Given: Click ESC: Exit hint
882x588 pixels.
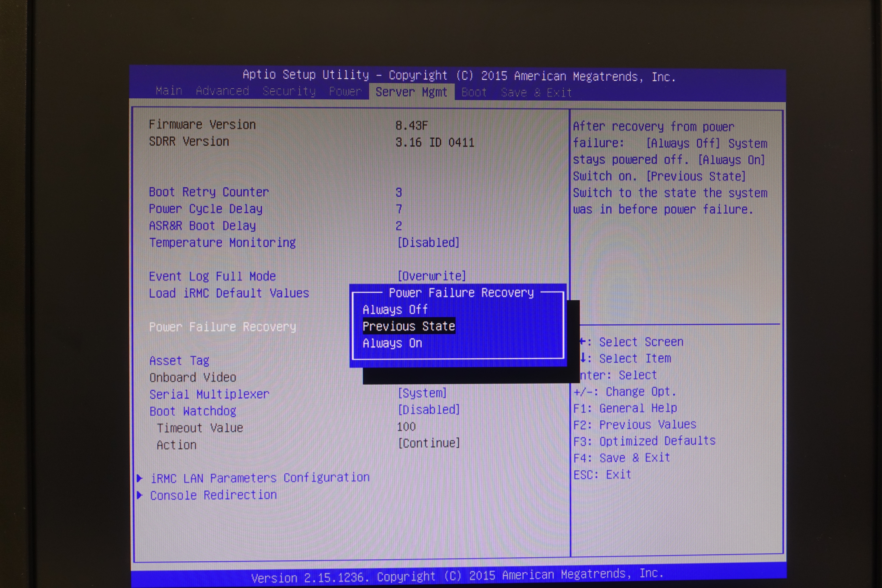Looking at the screenshot, I should 602,475.
